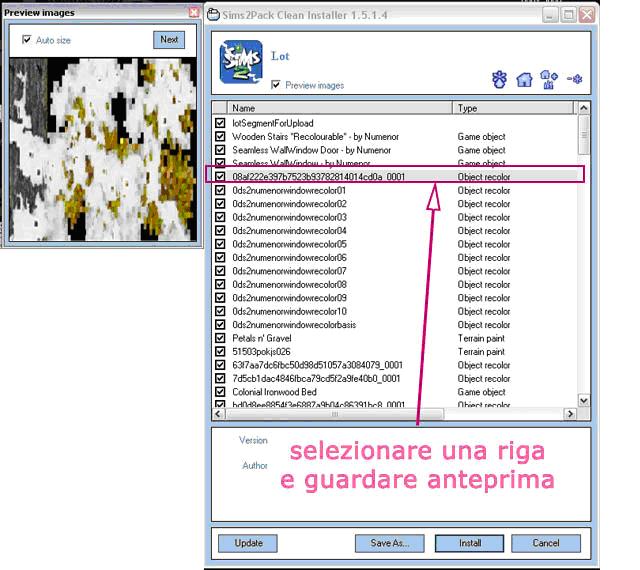Click the Author label
The image size is (640, 570).
pos(255,465)
